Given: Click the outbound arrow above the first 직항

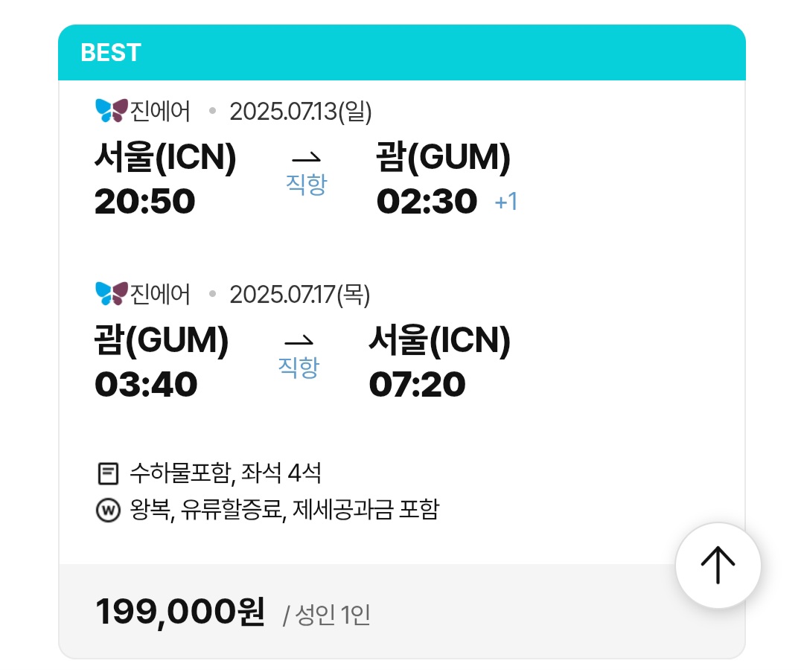Looking at the screenshot, I should 306,157.
